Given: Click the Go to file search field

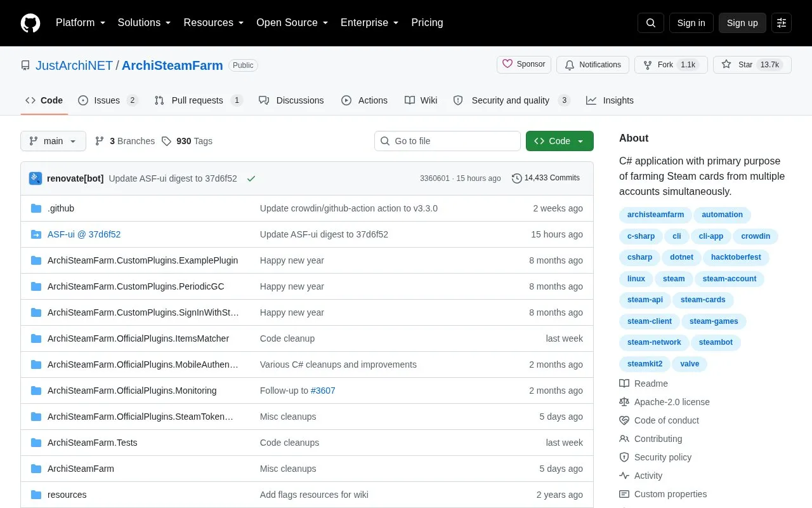Looking at the screenshot, I should [x=447, y=141].
